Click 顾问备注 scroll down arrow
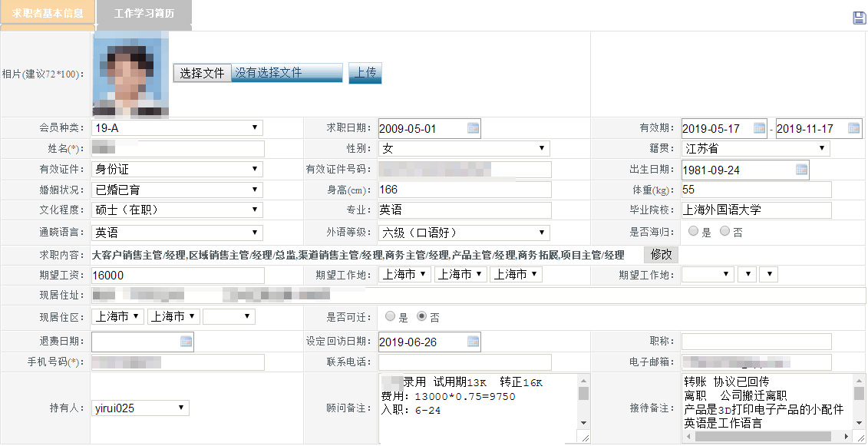Image resolution: width=868 pixels, height=446 pixels. (583, 423)
